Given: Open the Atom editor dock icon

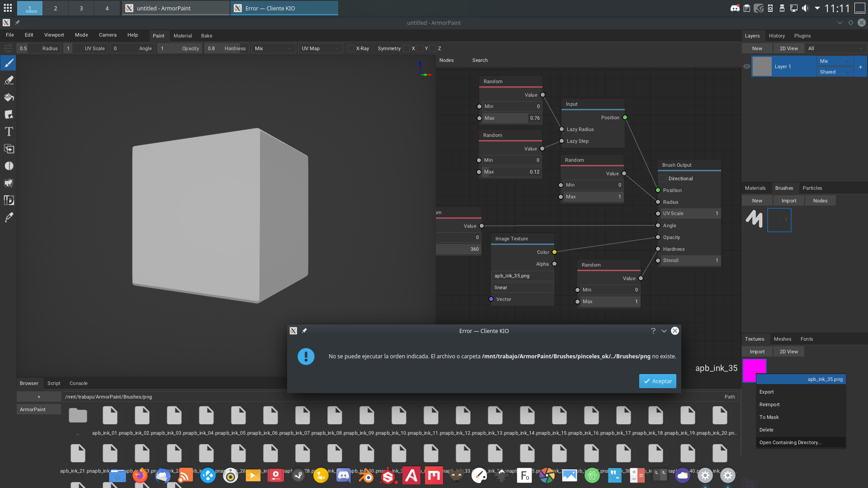Looking at the screenshot, I should tap(592, 475).
